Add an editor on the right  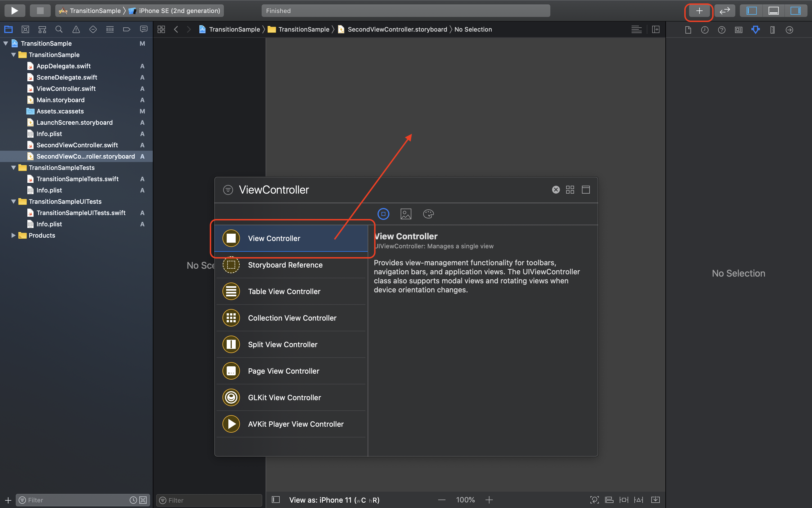coord(656,30)
